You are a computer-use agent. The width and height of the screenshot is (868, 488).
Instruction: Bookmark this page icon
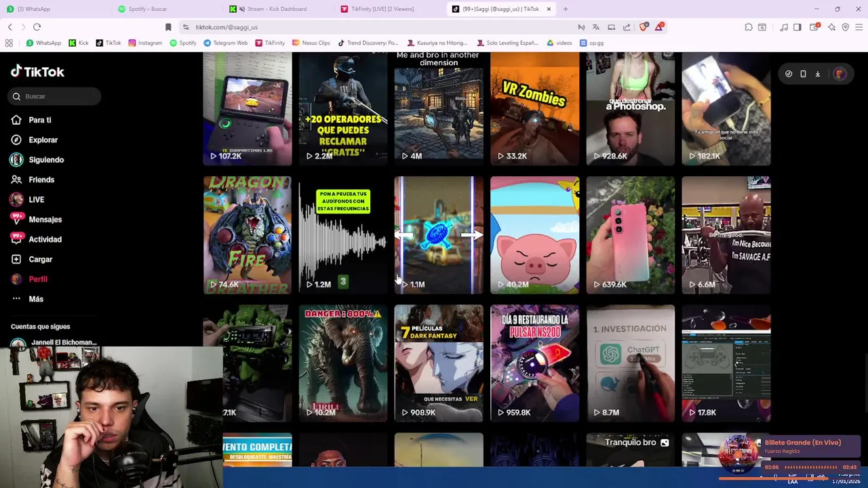click(x=168, y=27)
